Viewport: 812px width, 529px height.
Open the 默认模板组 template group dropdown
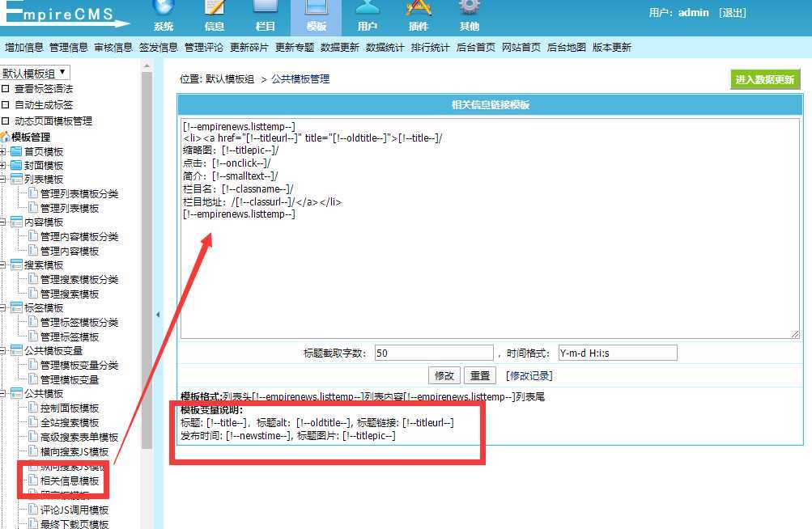(35, 73)
